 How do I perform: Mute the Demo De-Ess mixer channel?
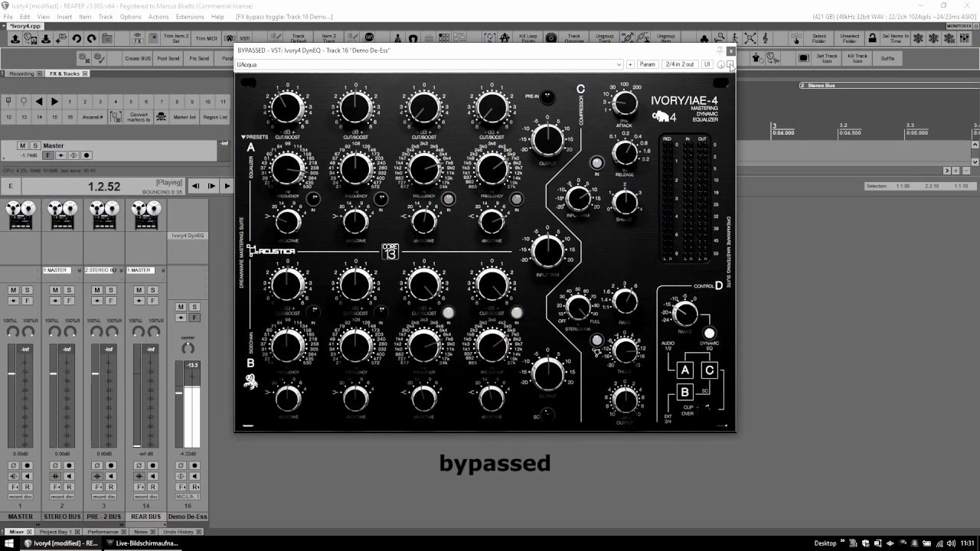click(x=181, y=307)
